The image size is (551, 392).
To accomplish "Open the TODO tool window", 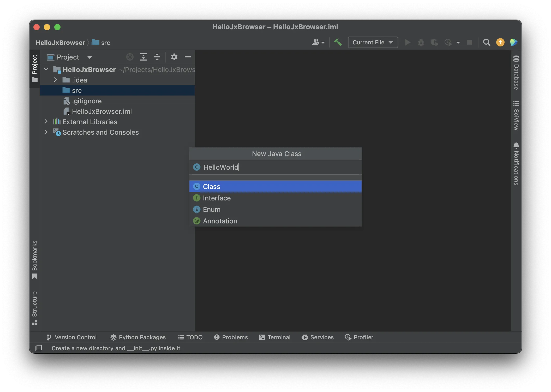I will pyautogui.click(x=190, y=337).
